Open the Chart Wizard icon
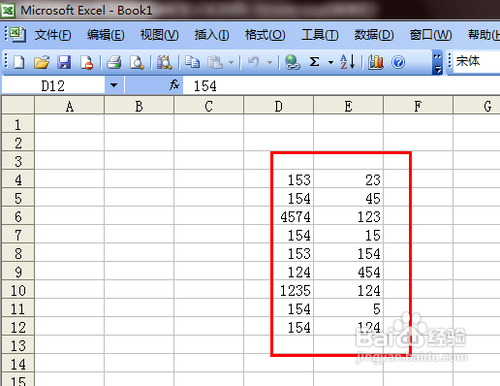 tap(376, 62)
